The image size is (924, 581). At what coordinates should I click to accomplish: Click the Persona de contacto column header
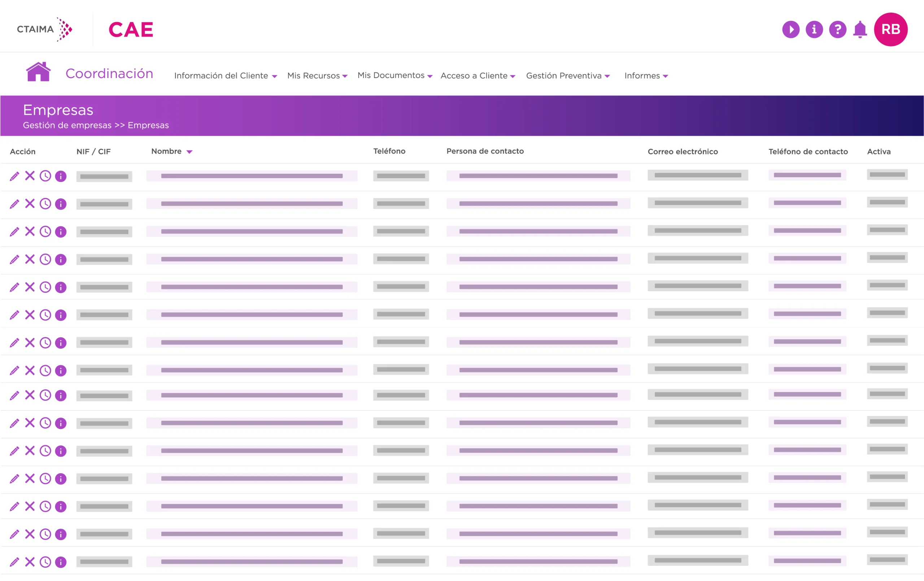(485, 151)
